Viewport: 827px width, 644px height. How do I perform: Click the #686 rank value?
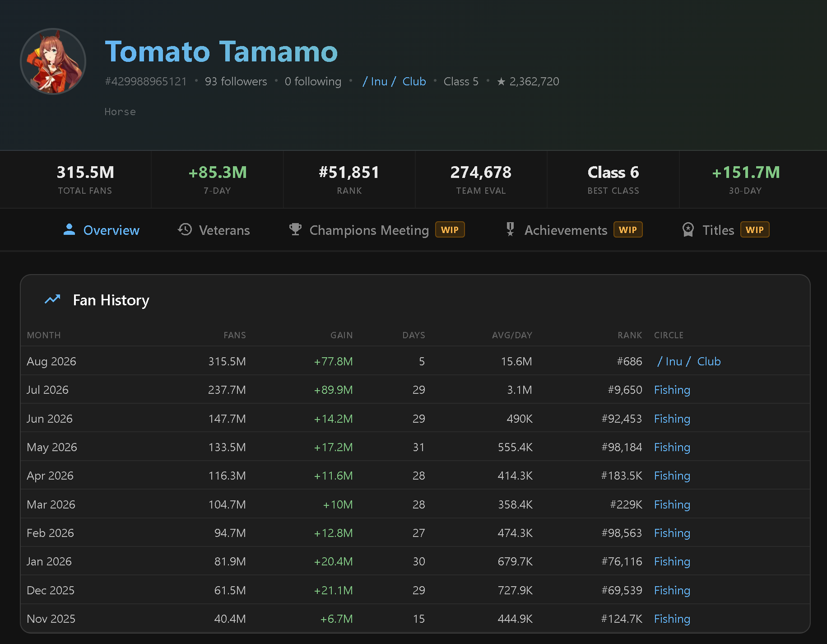[630, 361]
